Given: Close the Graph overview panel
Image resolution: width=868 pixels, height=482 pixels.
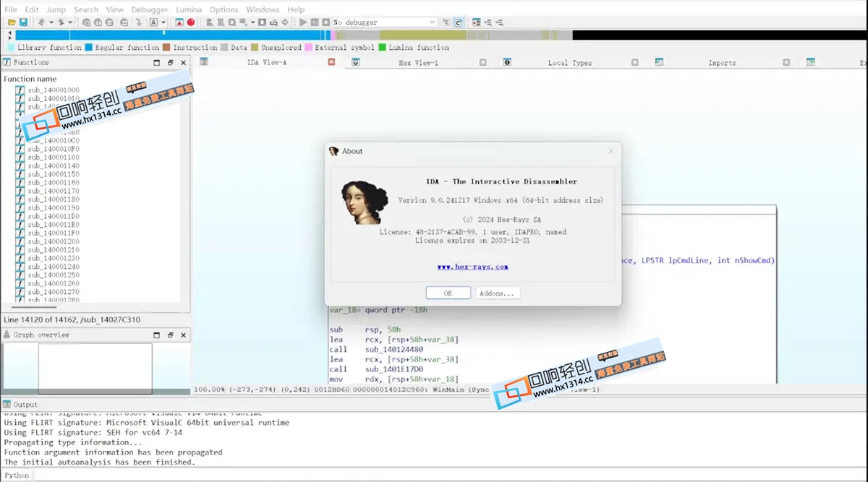Looking at the screenshot, I should coord(183,335).
